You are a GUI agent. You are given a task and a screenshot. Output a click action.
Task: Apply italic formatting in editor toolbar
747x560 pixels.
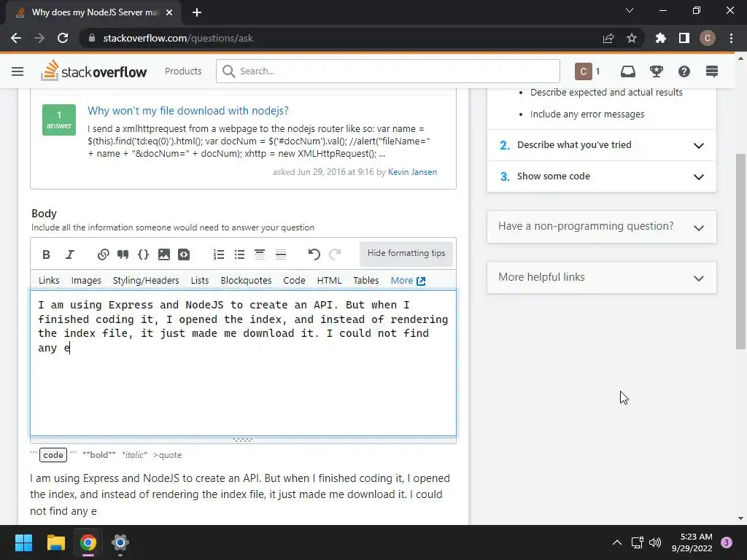point(70,254)
